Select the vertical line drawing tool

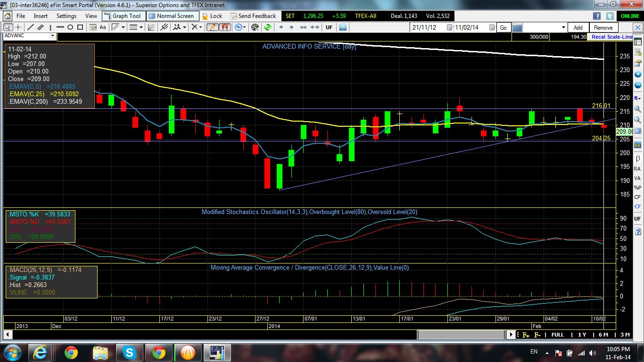(50, 27)
